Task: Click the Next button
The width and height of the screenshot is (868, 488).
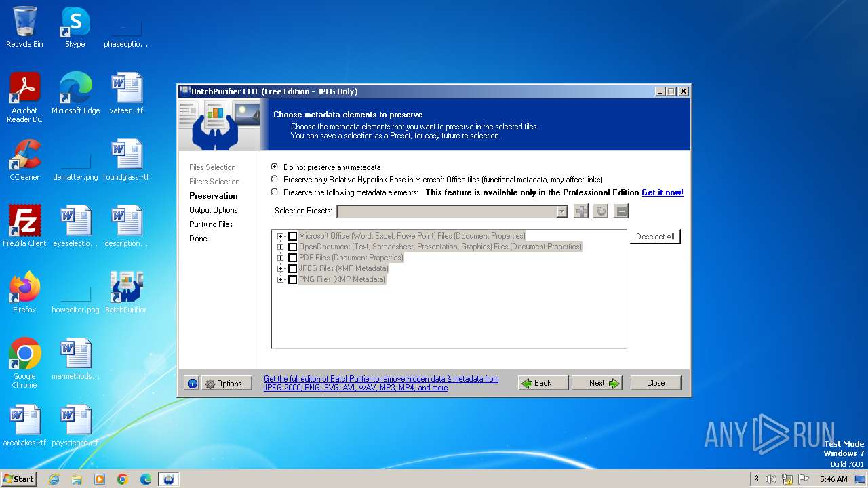Action: point(597,383)
